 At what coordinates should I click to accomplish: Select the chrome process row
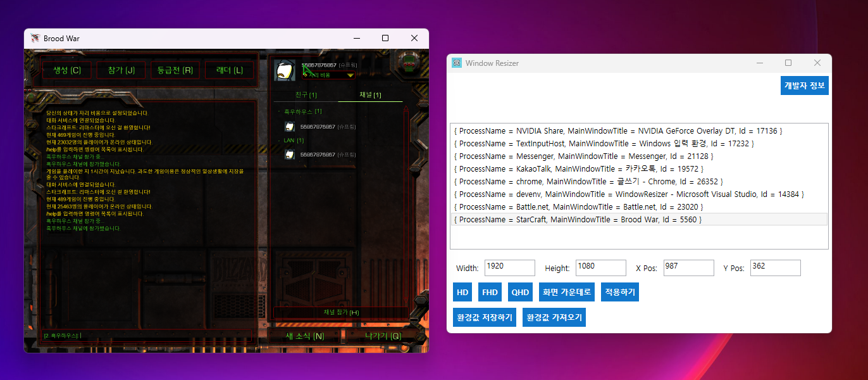639,182
